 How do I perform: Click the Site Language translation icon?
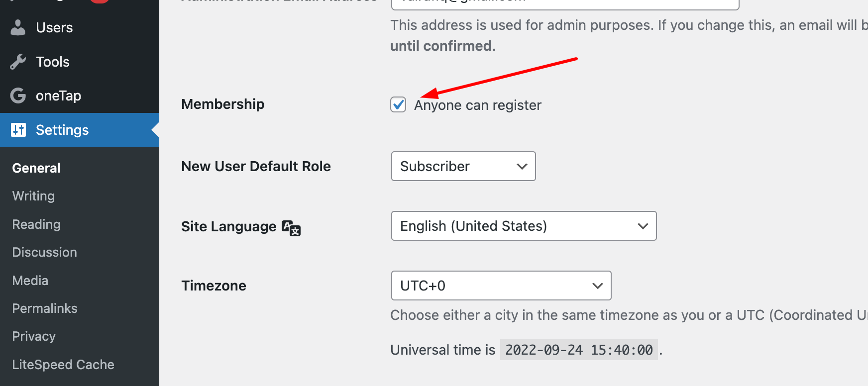[x=291, y=228]
